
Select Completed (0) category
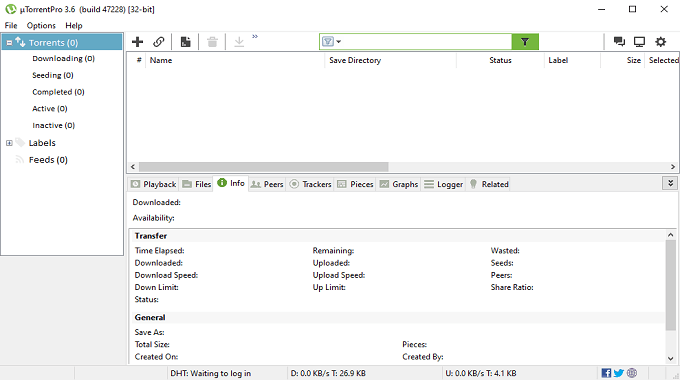click(58, 92)
